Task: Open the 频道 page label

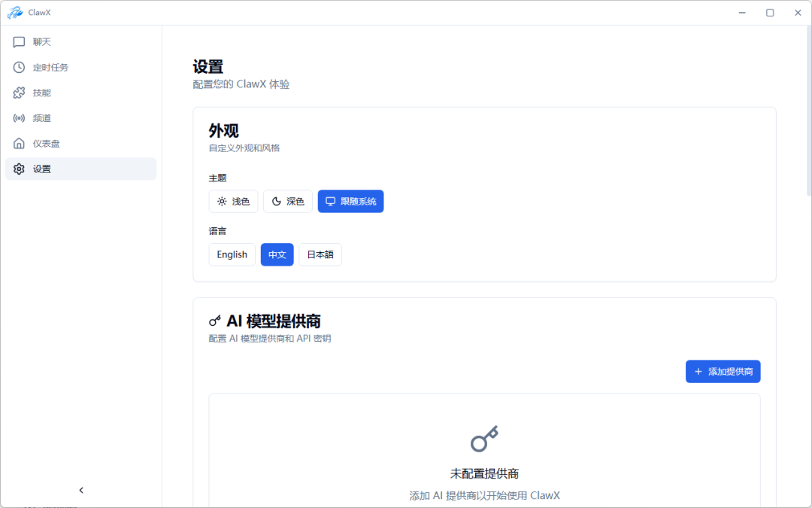Action: click(x=42, y=118)
